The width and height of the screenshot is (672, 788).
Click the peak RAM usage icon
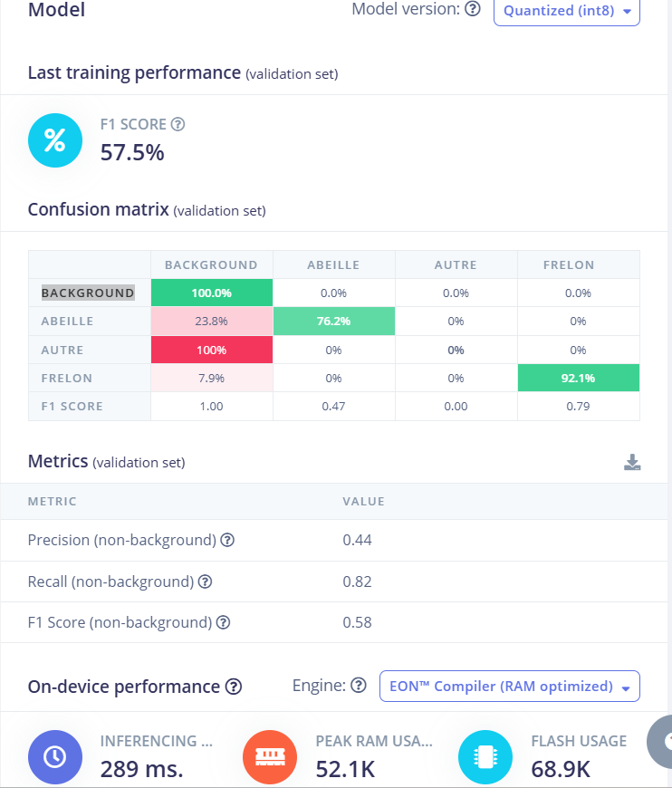(x=271, y=755)
